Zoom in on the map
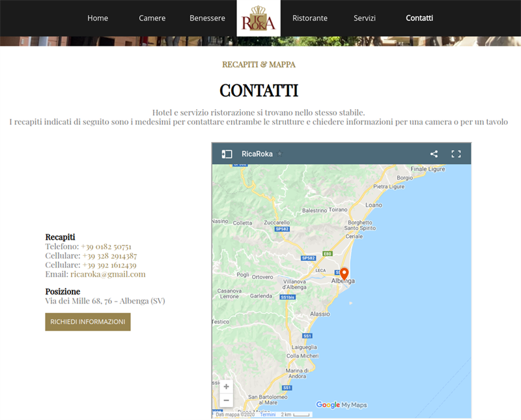This screenshot has height=420, width=521. (226, 386)
